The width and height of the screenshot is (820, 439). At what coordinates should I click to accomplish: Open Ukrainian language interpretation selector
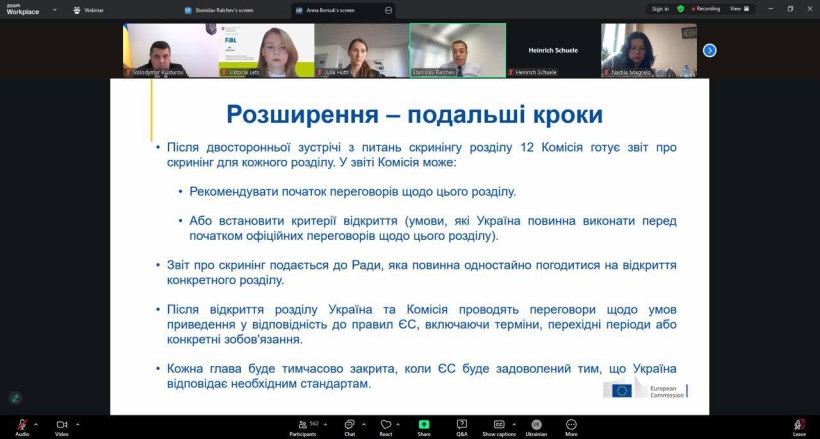click(x=536, y=426)
